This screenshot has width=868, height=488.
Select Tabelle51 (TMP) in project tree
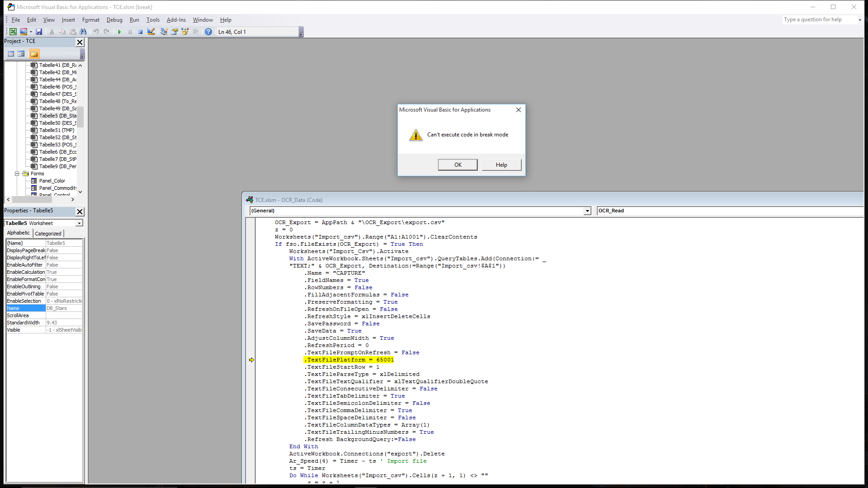[57, 130]
